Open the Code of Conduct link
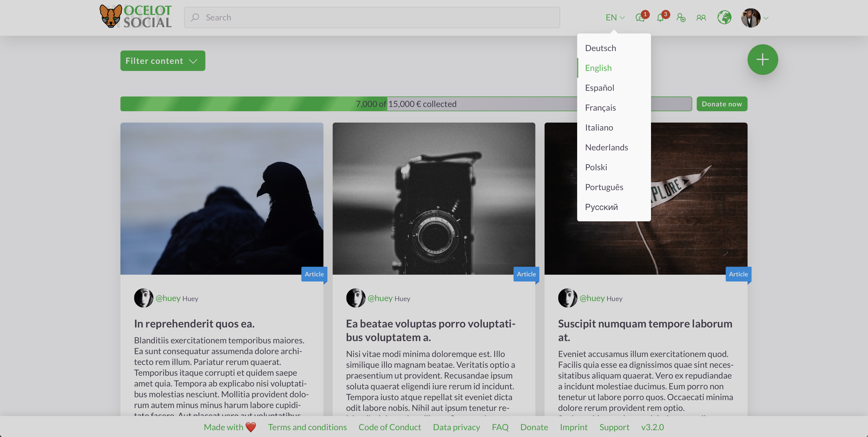Screen dimensions: 868x437 point(389,427)
